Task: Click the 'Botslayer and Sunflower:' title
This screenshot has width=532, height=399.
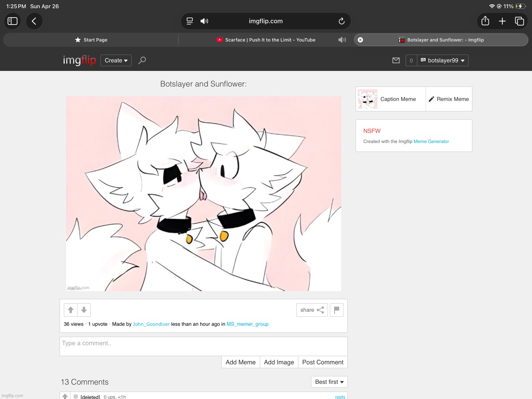Action: coord(203,84)
